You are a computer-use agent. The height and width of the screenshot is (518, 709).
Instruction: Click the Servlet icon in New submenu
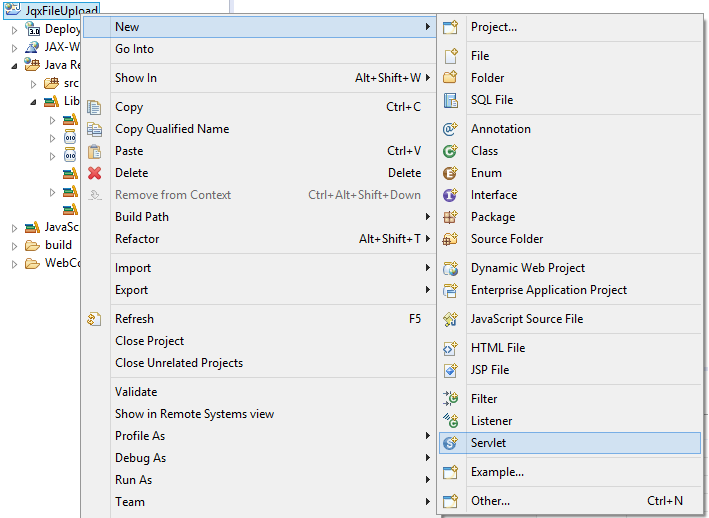[450, 443]
